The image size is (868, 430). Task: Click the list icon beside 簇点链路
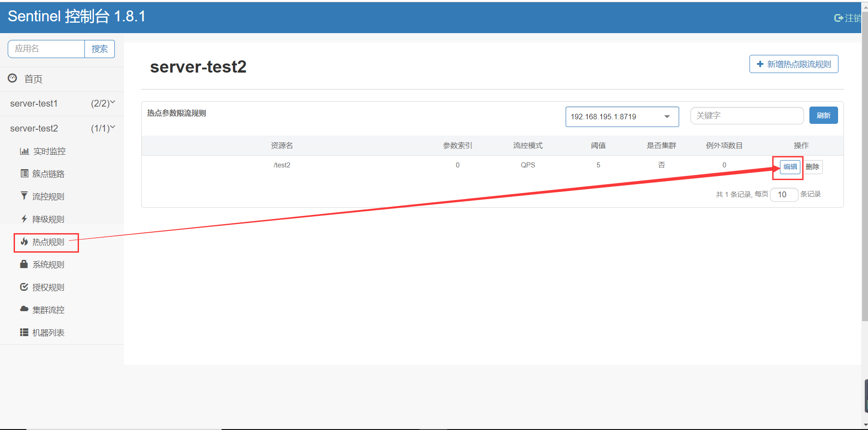click(x=25, y=173)
